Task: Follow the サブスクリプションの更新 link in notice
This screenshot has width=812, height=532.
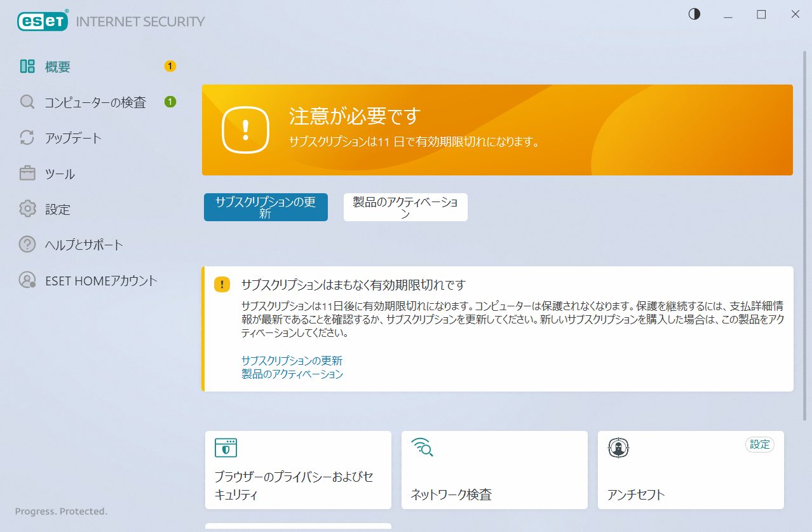Action: click(292, 360)
